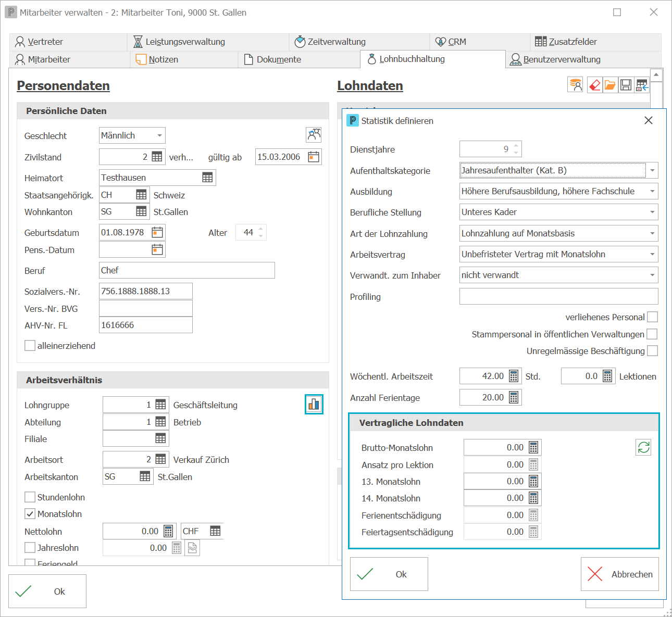672x617 pixels.
Task: Click the eraser icon in Lohndaten toolbar
Action: pos(594,85)
